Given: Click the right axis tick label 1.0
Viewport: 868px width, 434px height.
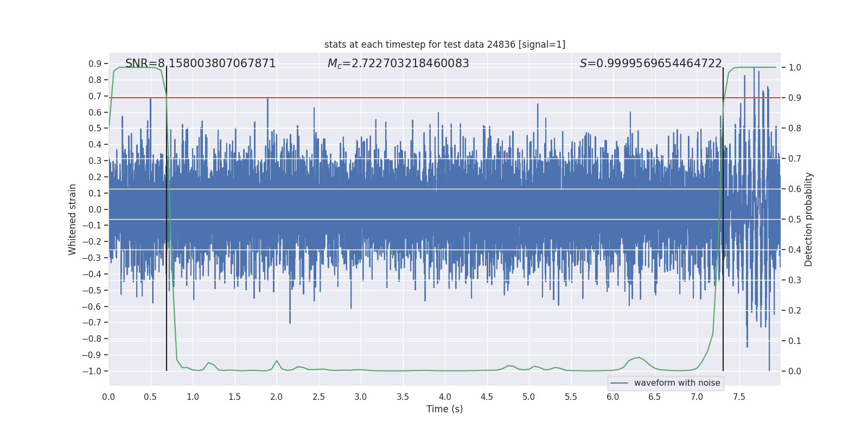Looking at the screenshot, I should [795, 68].
